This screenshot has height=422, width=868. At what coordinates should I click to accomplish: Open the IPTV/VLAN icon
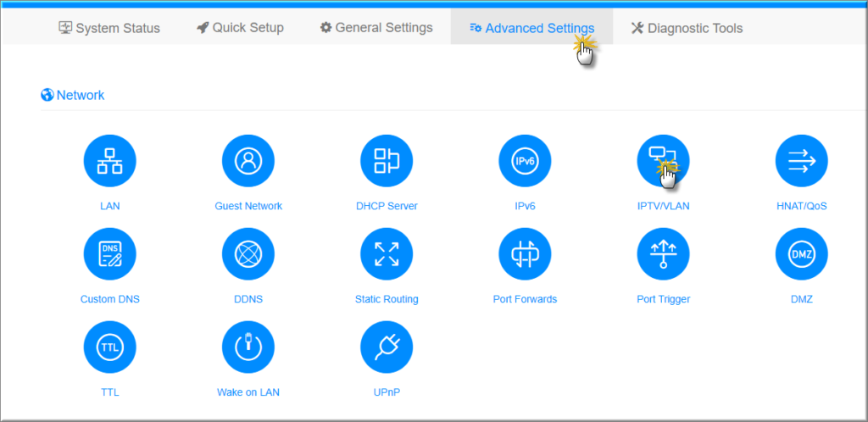pos(663,161)
